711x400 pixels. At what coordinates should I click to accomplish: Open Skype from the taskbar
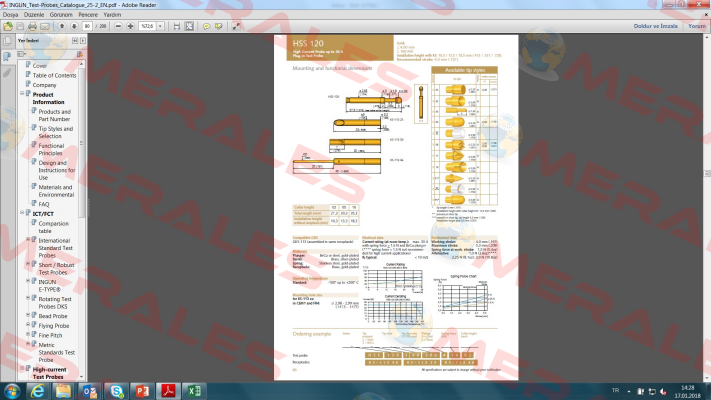point(116,391)
